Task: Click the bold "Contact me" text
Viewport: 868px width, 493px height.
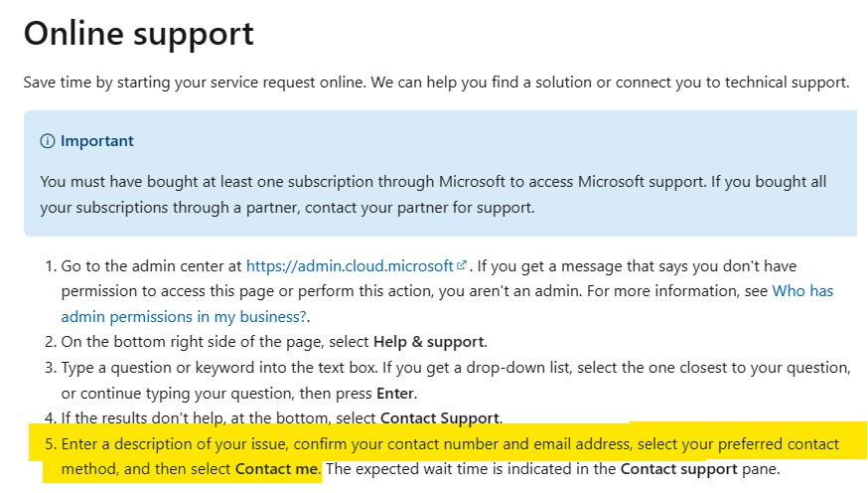Action: tap(277, 469)
